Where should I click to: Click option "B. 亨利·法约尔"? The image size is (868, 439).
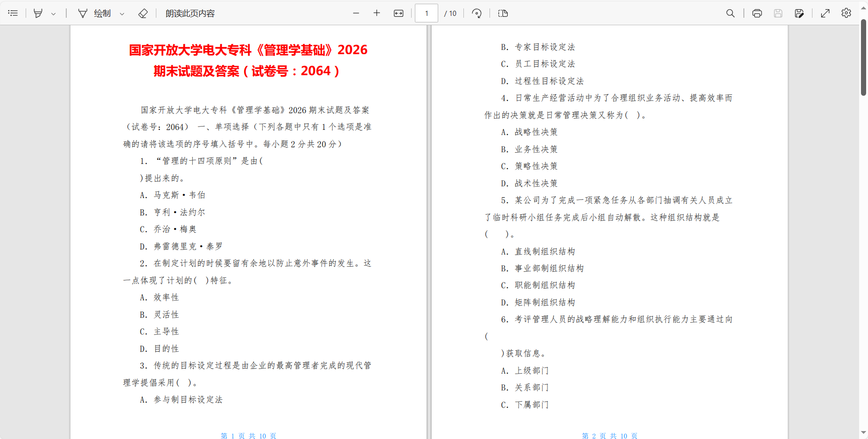point(172,212)
